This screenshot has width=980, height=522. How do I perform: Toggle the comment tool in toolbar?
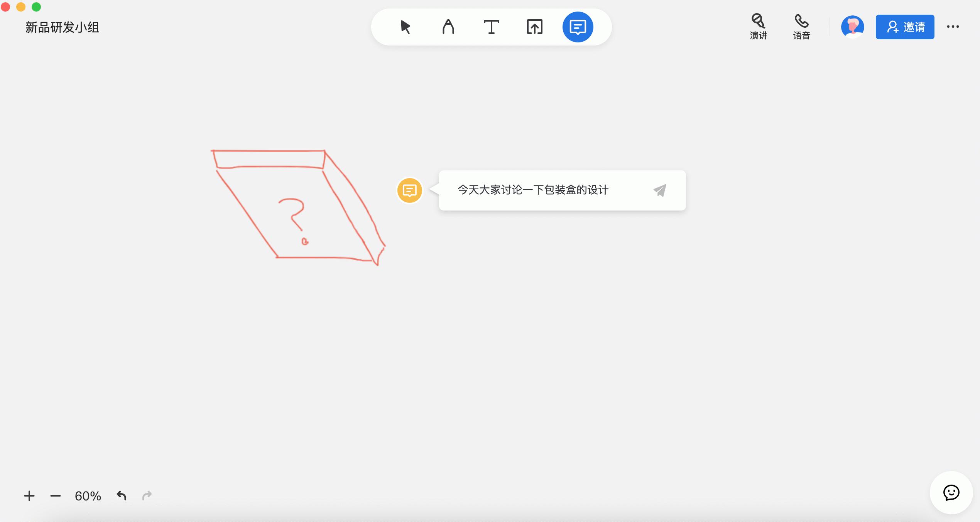point(578,27)
